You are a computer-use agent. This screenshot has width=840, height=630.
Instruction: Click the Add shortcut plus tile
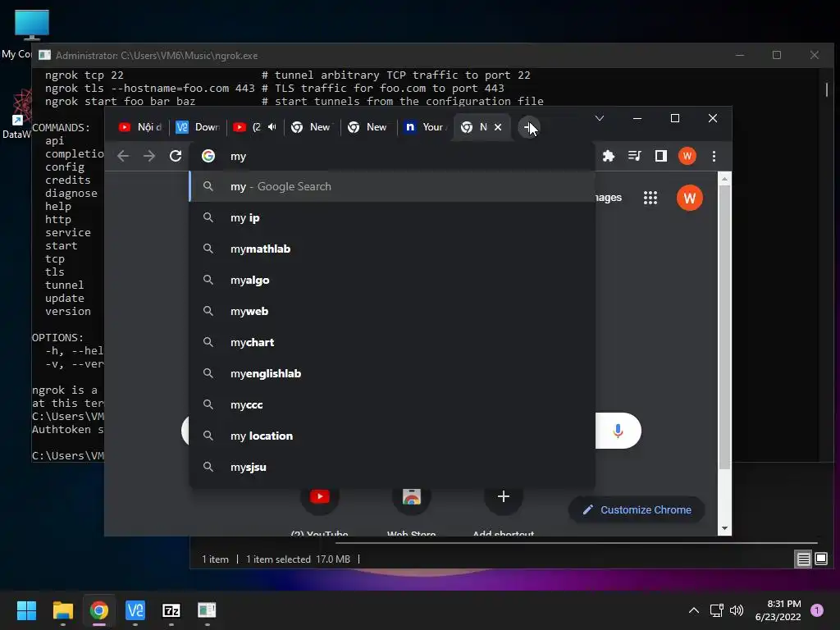coord(503,496)
